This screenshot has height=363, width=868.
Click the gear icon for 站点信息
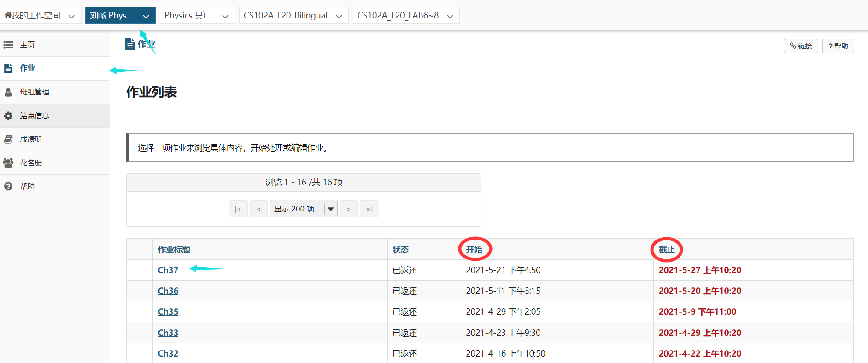click(8, 116)
